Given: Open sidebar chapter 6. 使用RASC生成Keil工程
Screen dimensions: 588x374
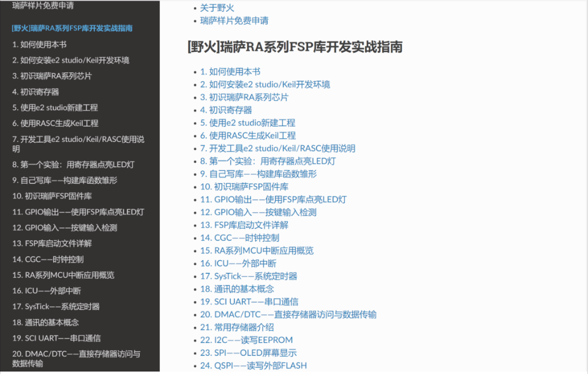Looking at the screenshot, I should point(55,123).
